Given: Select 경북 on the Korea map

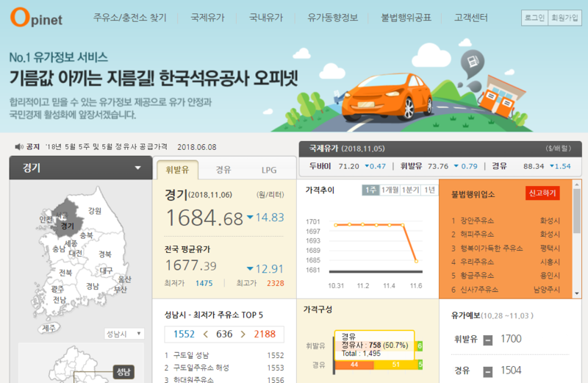Looking at the screenshot, I should coord(105,254).
